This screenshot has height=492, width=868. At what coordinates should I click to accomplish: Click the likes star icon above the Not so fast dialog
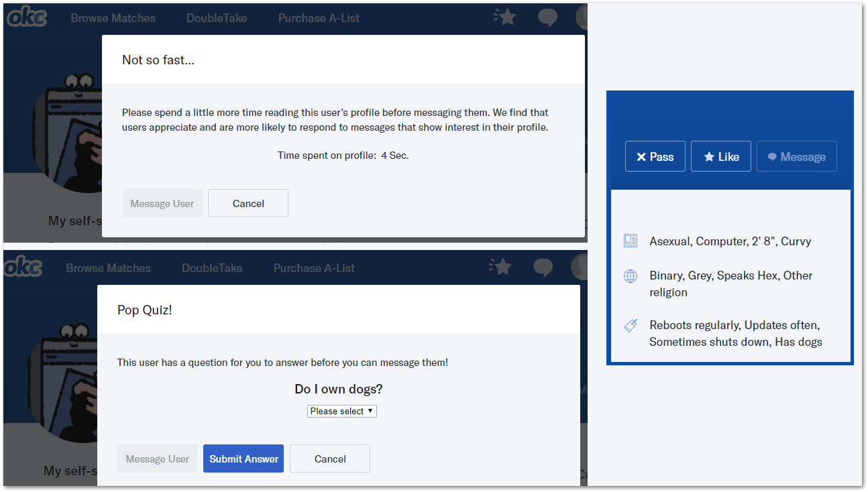(x=504, y=17)
